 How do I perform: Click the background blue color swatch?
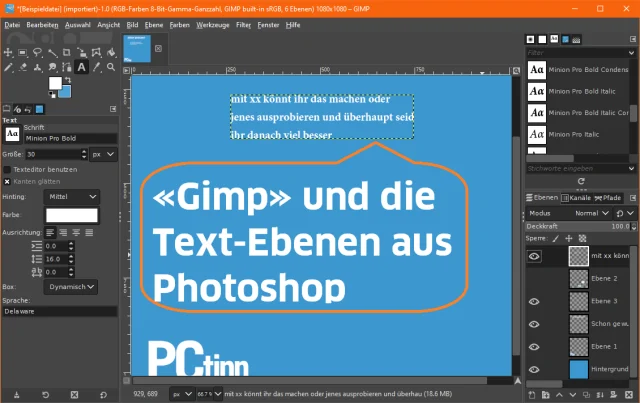pyautogui.click(x=66, y=92)
